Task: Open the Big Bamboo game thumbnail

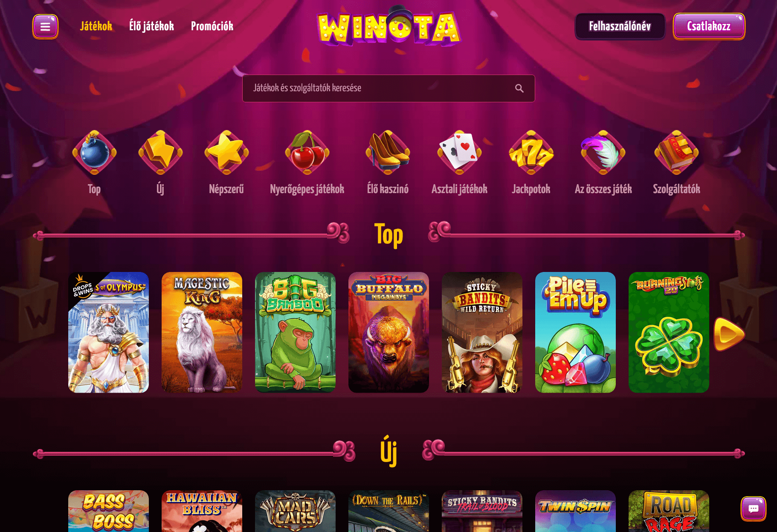Action: tap(295, 332)
